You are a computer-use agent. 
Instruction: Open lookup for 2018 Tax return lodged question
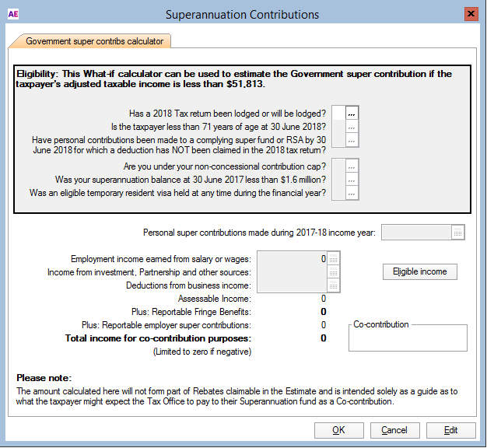tap(352, 114)
